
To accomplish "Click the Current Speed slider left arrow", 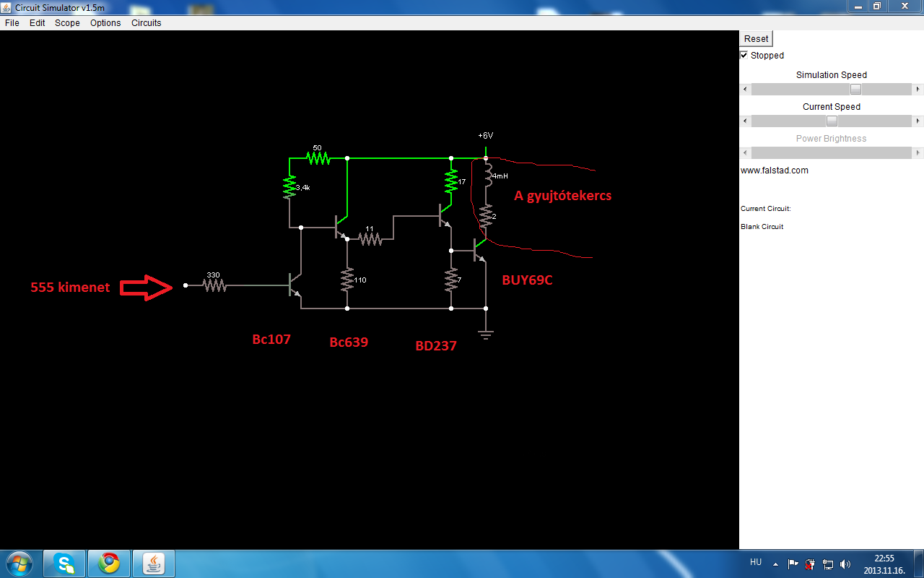I will tap(746, 121).
